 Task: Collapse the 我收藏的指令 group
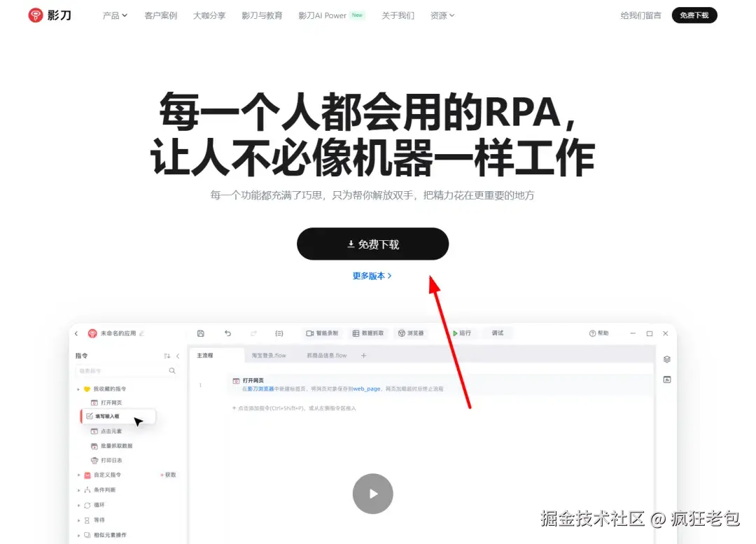78,389
